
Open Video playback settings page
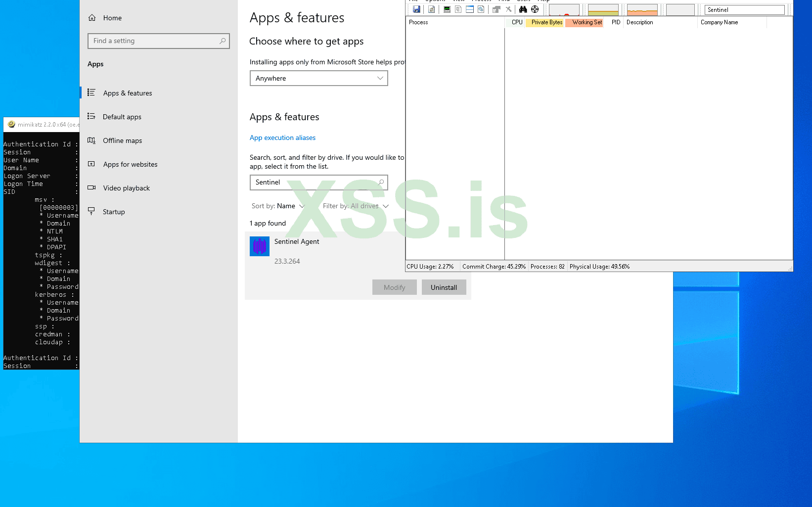127,188
